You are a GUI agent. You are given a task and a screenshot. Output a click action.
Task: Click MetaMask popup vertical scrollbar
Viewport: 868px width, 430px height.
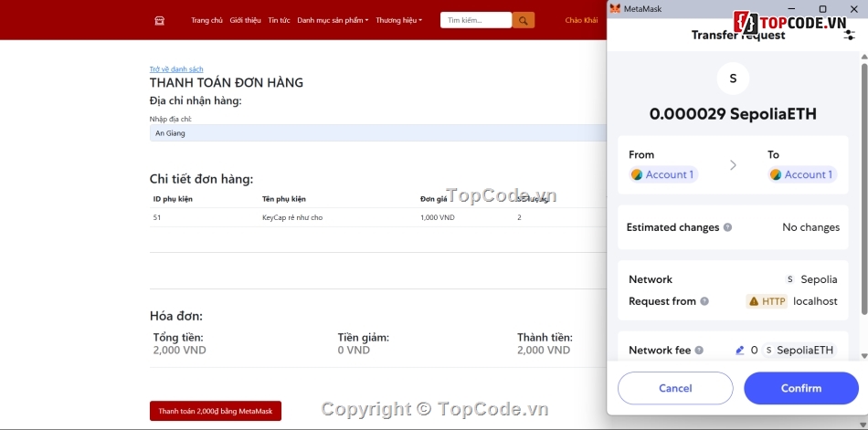pyautogui.click(x=864, y=188)
